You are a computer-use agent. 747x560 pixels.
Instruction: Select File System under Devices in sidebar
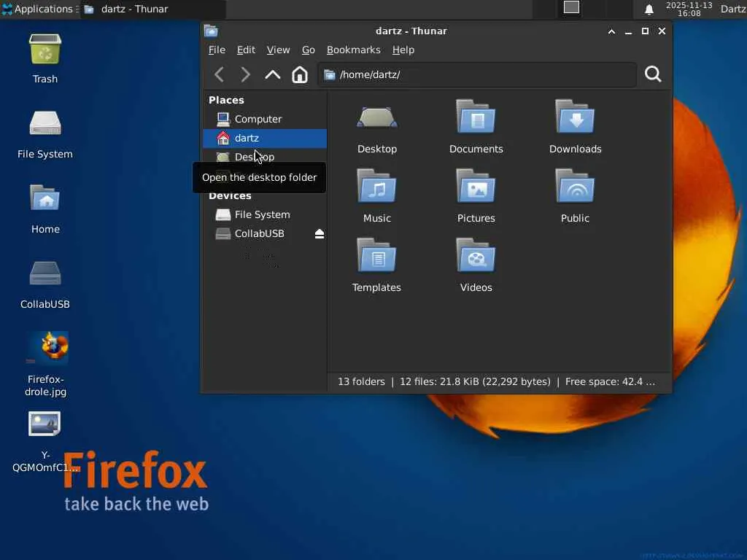point(265,215)
